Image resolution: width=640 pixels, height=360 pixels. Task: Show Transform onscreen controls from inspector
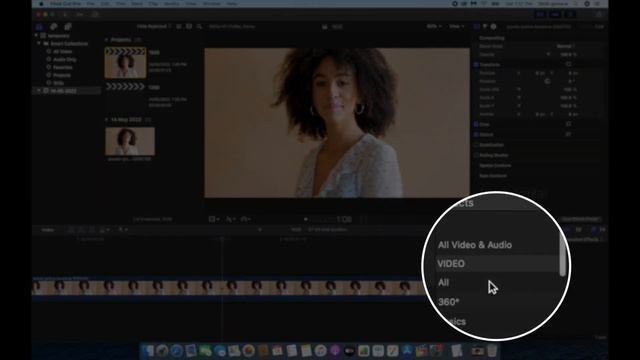click(x=569, y=64)
